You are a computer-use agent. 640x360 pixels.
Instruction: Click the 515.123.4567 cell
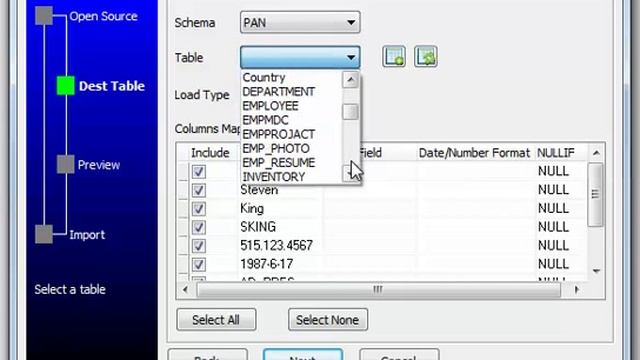click(x=276, y=246)
